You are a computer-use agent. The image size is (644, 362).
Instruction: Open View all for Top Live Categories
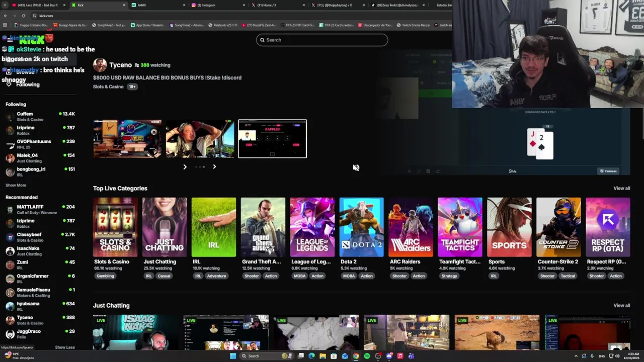(x=621, y=188)
